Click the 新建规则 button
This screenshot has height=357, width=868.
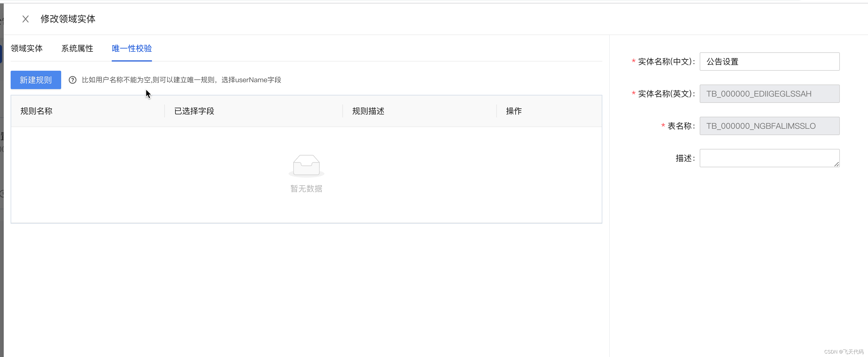(36, 80)
